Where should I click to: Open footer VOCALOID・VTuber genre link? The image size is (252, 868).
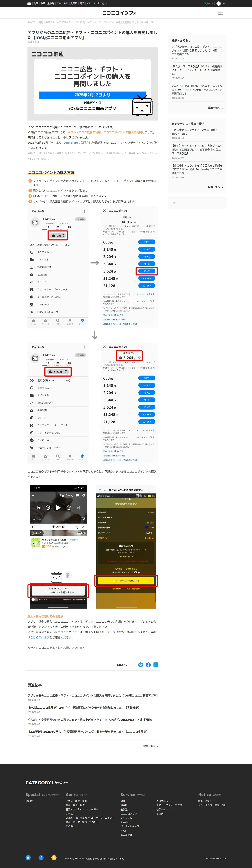(x=90, y=818)
